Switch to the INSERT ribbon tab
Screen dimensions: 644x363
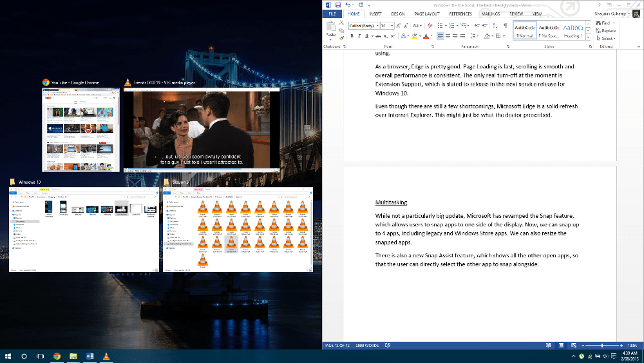pyautogui.click(x=375, y=14)
